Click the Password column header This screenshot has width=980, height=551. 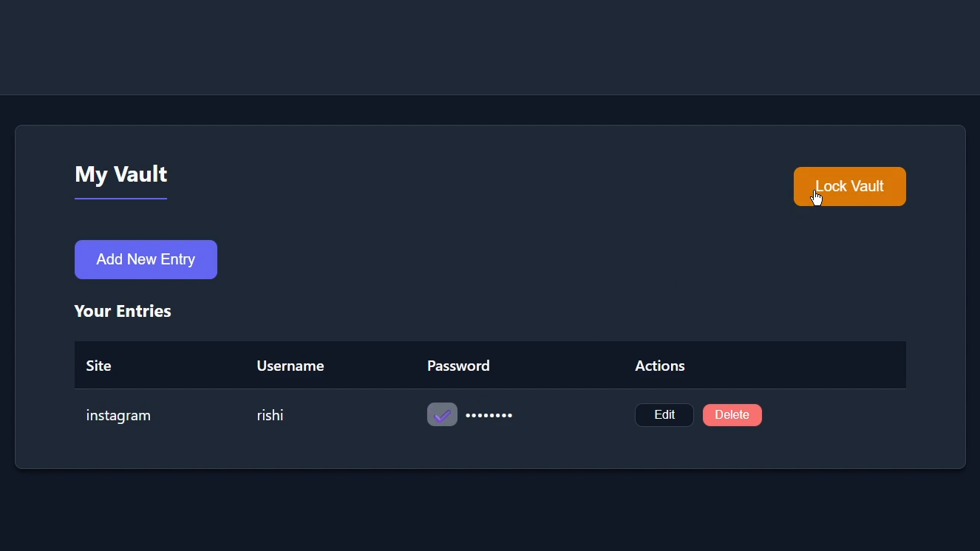pyautogui.click(x=458, y=366)
